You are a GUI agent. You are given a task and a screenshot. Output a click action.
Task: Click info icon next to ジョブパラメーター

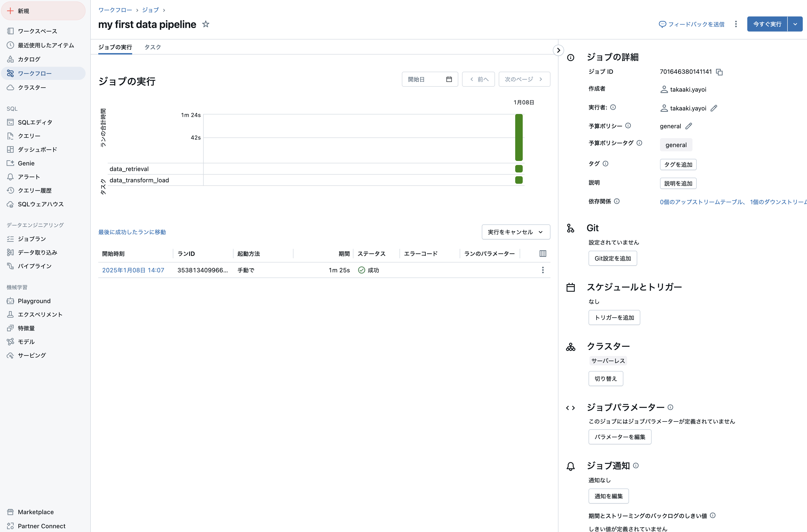670,407
